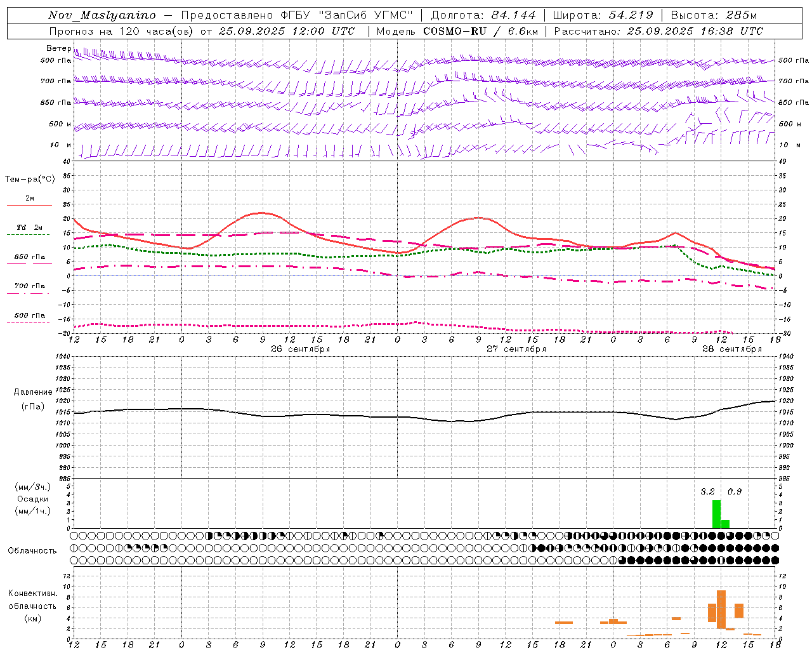Click the "Давление" pressure panel label

tap(33, 392)
